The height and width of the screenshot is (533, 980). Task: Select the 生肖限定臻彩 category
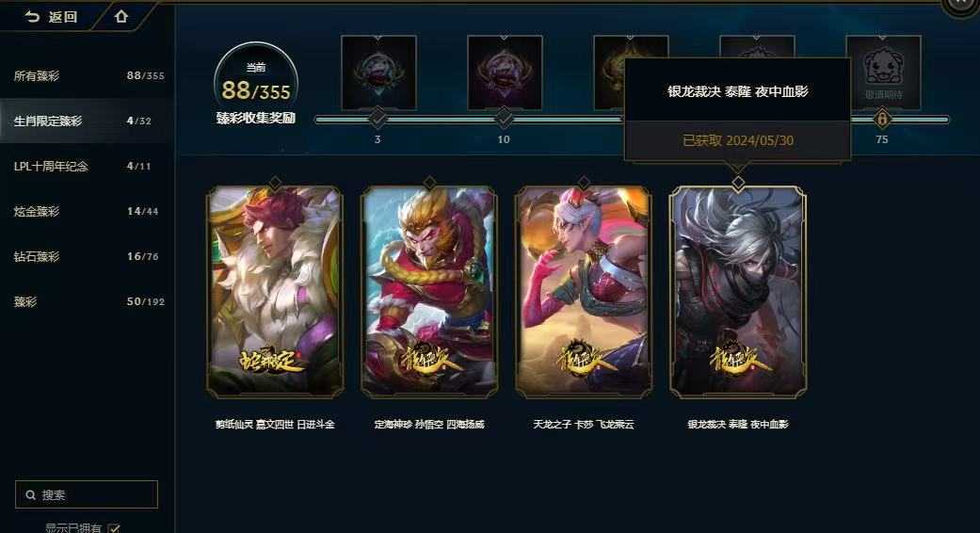pos(88,121)
